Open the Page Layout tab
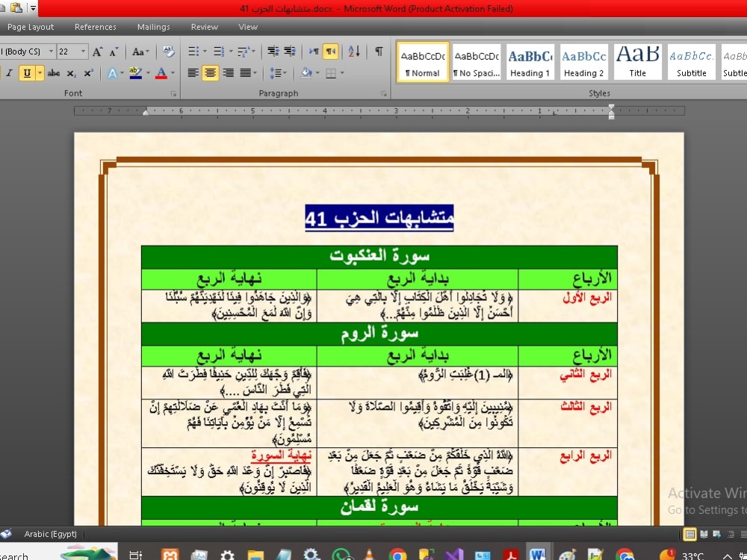This screenshot has width=747, height=560. tap(31, 27)
